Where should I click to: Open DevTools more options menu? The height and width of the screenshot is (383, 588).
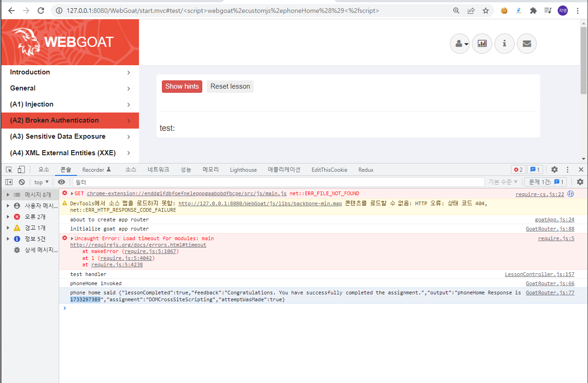click(x=568, y=169)
